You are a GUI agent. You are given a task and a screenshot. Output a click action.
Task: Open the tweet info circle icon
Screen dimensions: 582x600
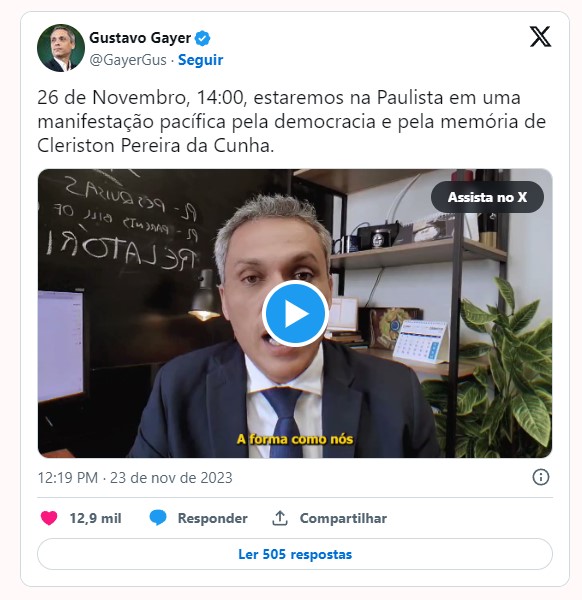click(x=540, y=477)
